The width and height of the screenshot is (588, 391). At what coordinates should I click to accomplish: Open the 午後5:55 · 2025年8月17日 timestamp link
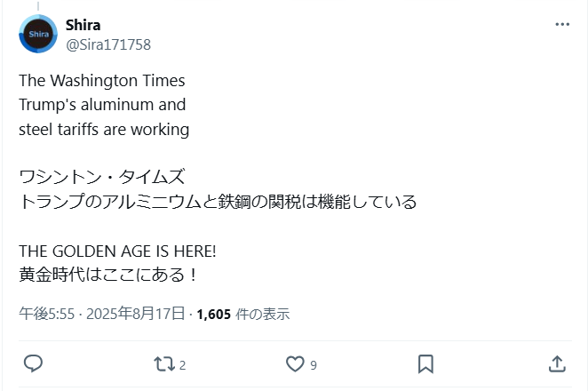pyautogui.click(x=102, y=314)
